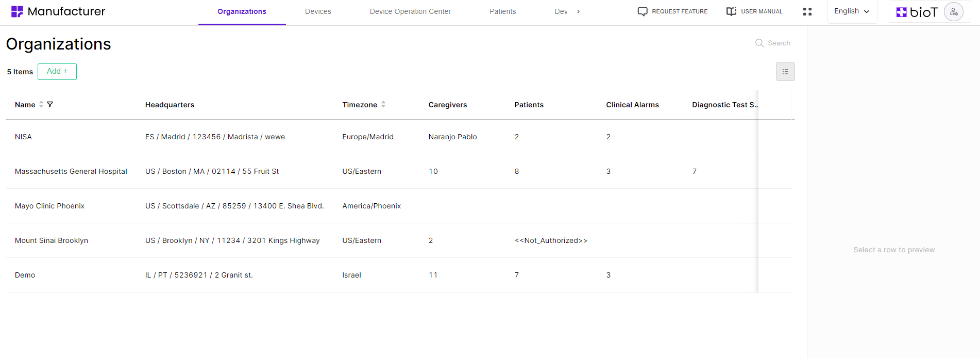The width and height of the screenshot is (980, 358).
Task: Click into the Search field
Action: click(x=779, y=43)
